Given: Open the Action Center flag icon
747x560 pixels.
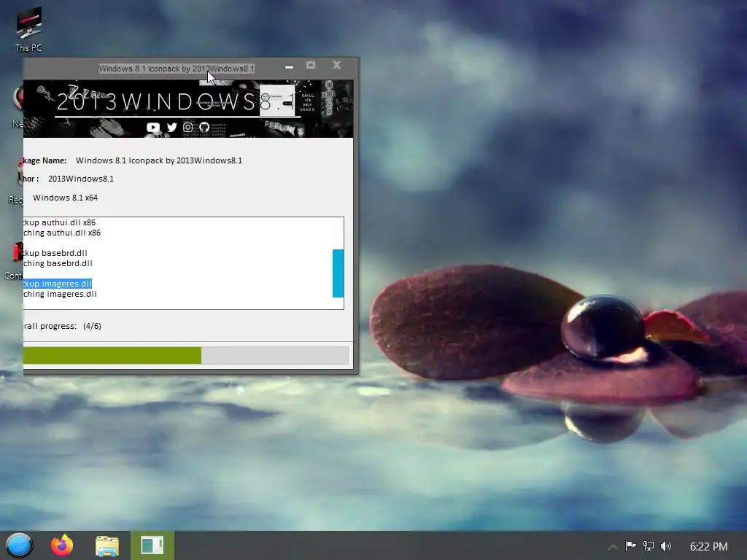Looking at the screenshot, I should (630, 545).
